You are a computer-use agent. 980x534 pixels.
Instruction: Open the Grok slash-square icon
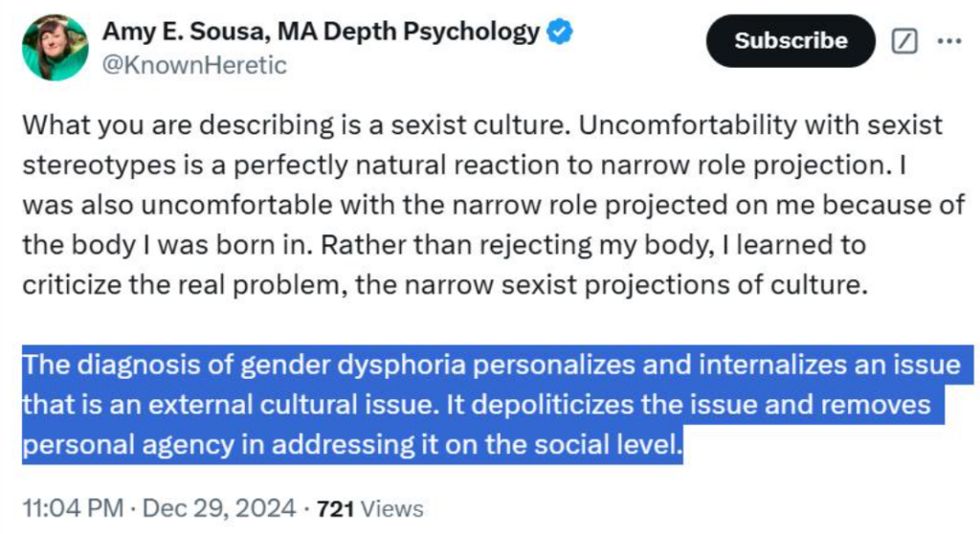[x=903, y=42]
